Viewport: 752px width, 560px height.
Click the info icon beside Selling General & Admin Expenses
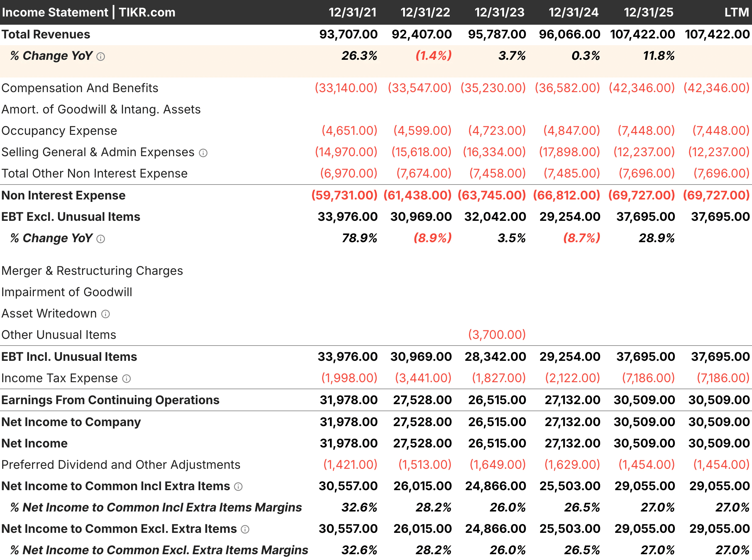[x=203, y=153]
